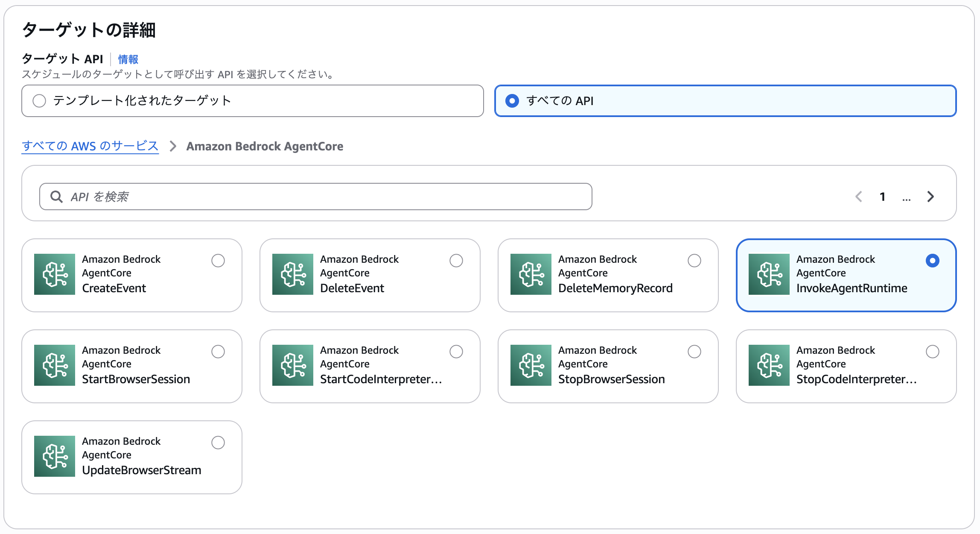The width and height of the screenshot is (980, 534).
Task: Click the magnifier icon in API search
Action: point(56,197)
